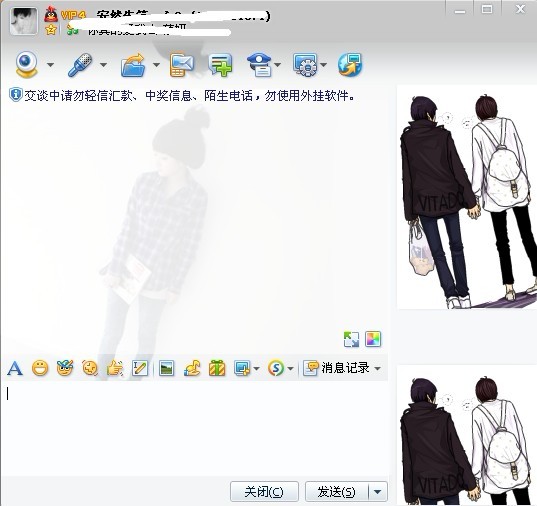Open the report/security police hat icon
This screenshot has height=506, width=537.
coord(260,64)
